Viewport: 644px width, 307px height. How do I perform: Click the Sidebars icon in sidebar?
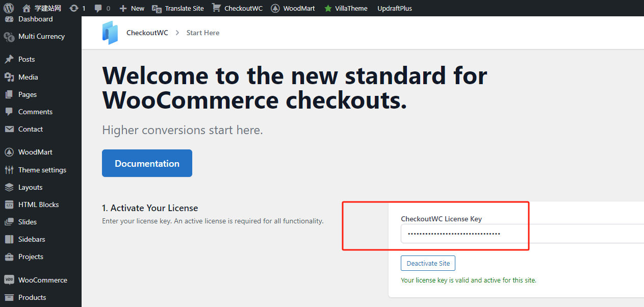click(9, 239)
